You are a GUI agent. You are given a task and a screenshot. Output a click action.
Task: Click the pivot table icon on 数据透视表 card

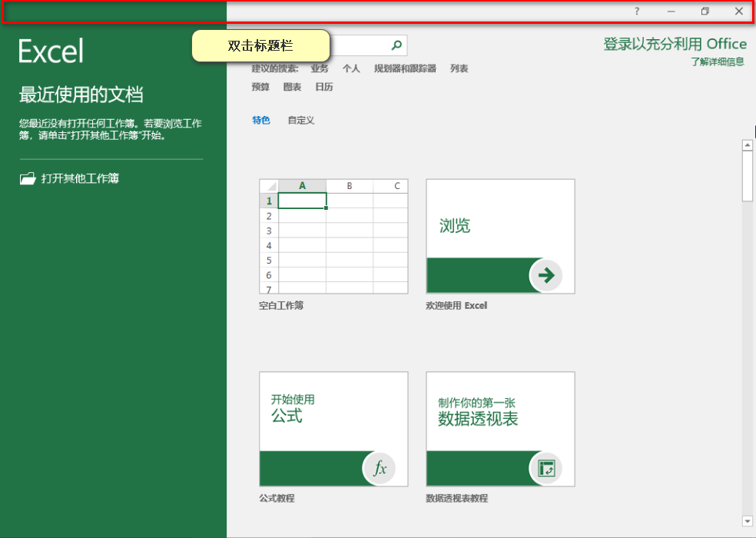[x=546, y=468]
